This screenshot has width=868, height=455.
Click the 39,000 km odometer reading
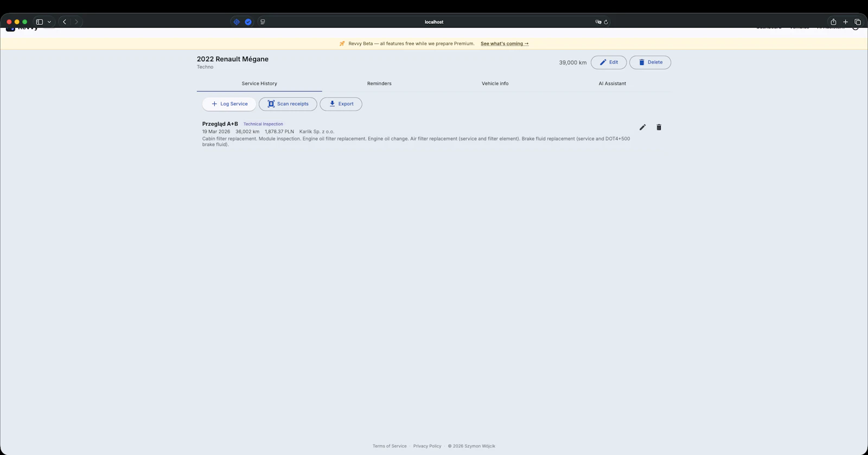click(573, 63)
